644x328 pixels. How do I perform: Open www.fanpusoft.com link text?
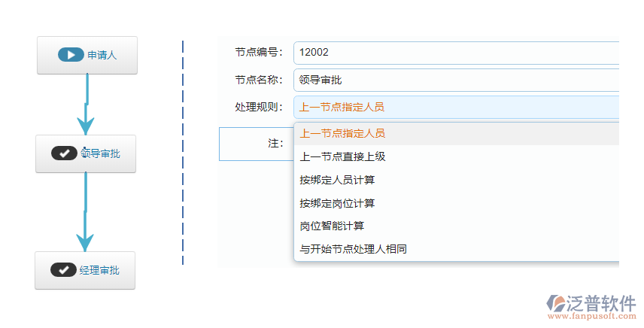(x=593, y=318)
